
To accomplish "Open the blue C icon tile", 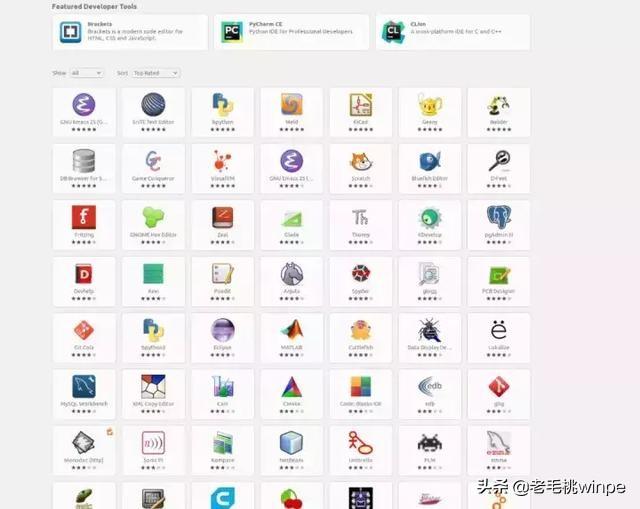I will pyautogui.click(x=222, y=496).
